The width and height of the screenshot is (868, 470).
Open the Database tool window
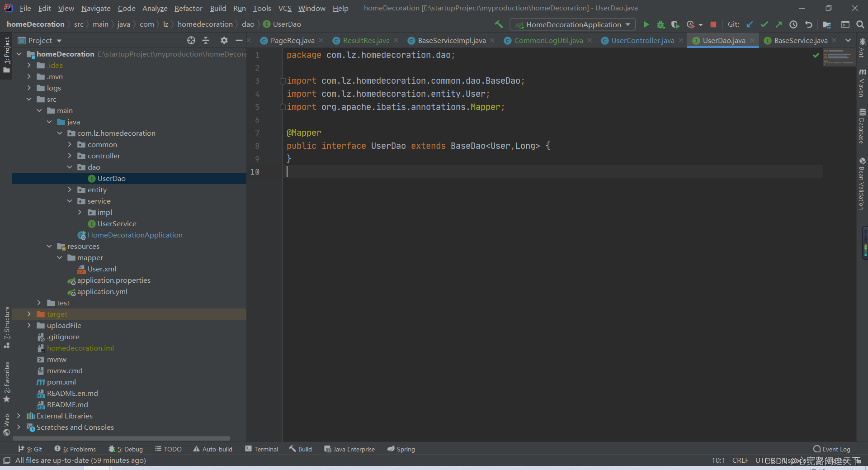click(x=862, y=126)
